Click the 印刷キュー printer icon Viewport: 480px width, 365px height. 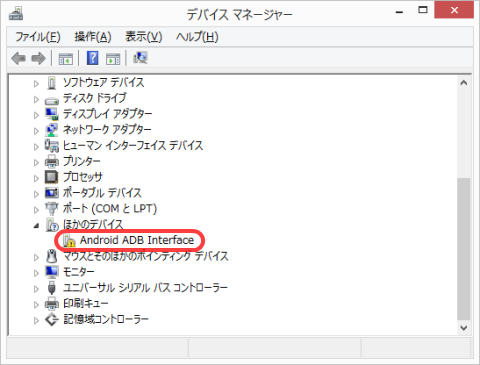[x=52, y=303]
